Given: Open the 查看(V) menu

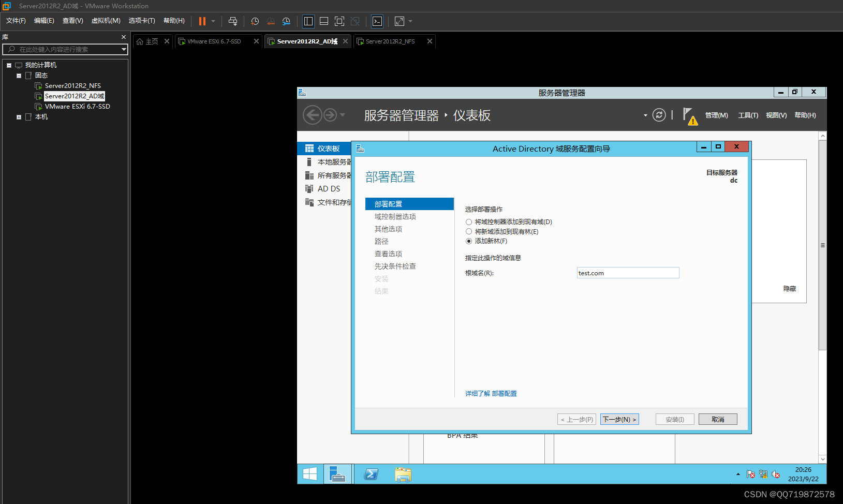Looking at the screenshot, I should (73, 21).
